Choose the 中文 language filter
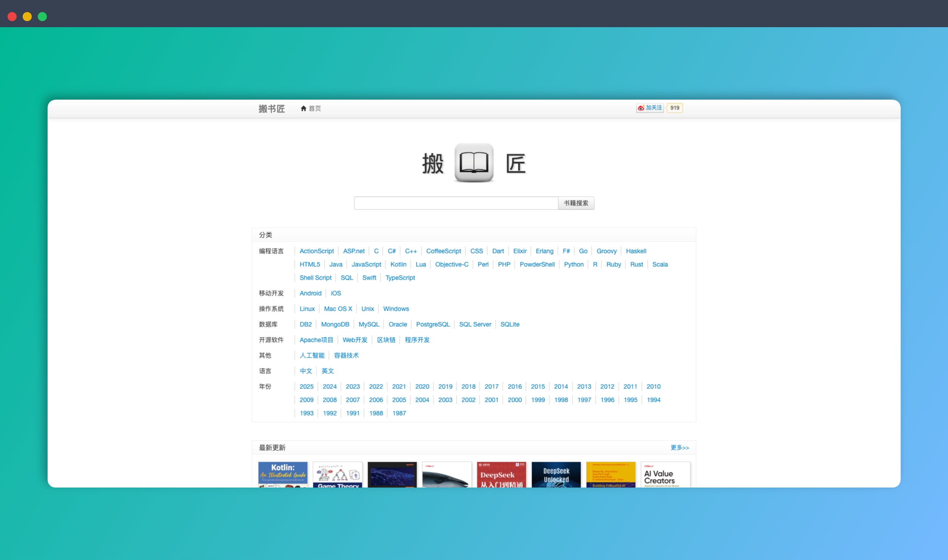948x560 pixels. pyautogui.click(x=306, y=371)
